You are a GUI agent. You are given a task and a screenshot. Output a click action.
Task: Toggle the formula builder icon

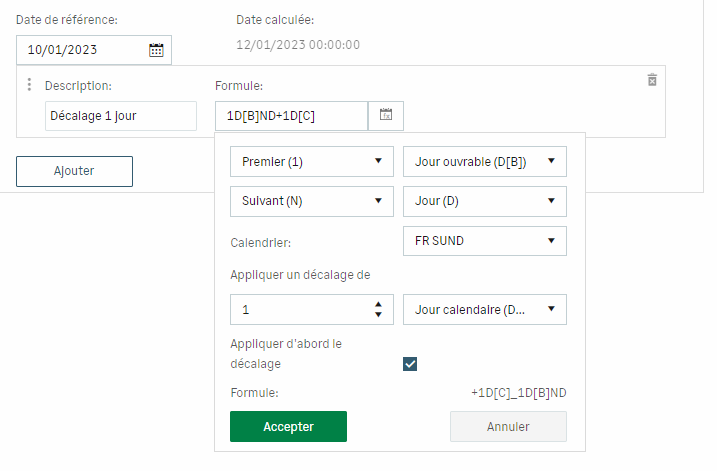coord(386,116)
